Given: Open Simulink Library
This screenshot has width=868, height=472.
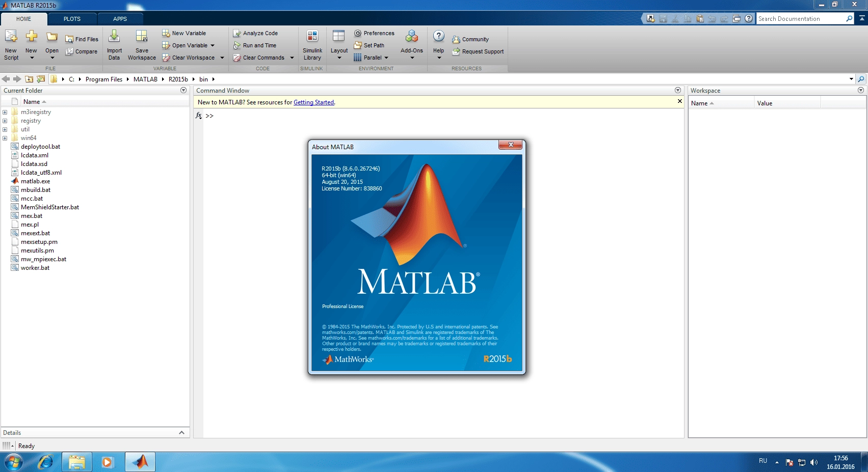Looking at the screenshot, I should [x=312, y=45].
